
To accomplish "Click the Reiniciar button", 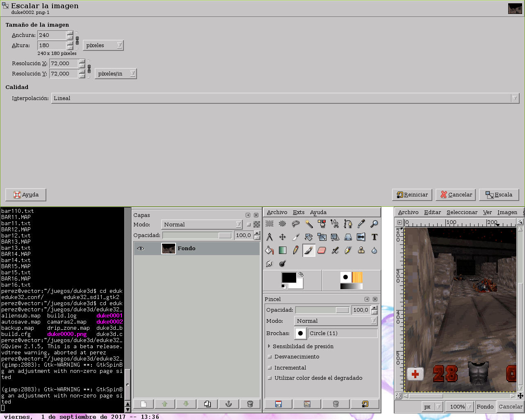I will click(x=412, y=195).
